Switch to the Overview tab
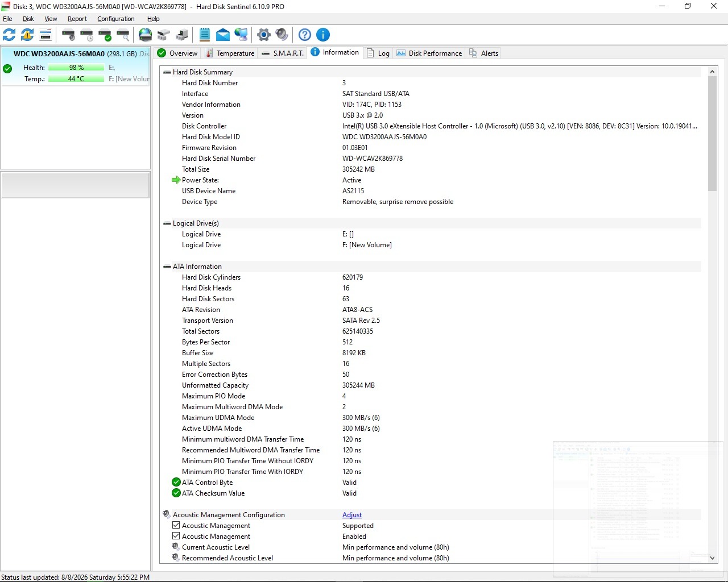The width and height of the screenshot is (728, 582). pos(177,53)
